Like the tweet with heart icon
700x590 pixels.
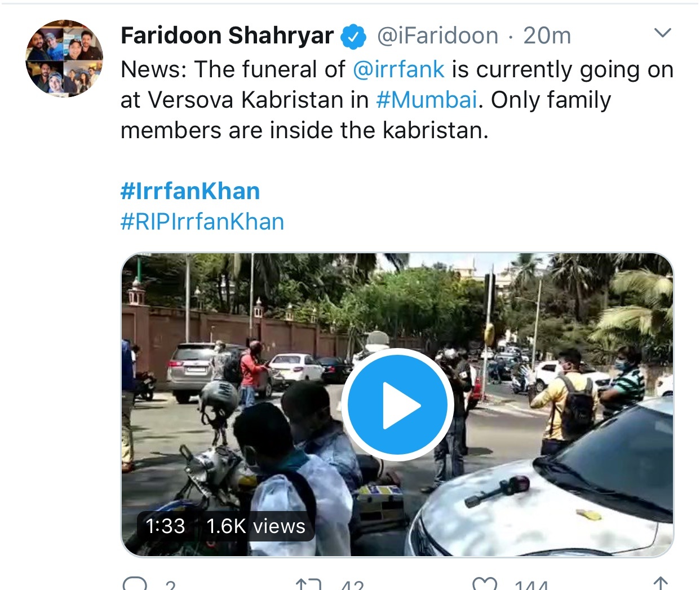coord(485,584)
